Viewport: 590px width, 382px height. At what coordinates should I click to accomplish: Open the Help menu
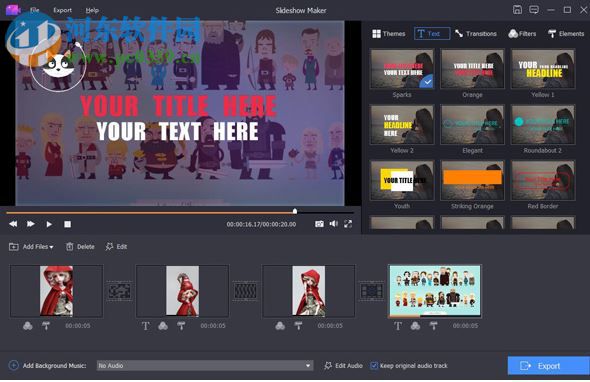[92, 10]
